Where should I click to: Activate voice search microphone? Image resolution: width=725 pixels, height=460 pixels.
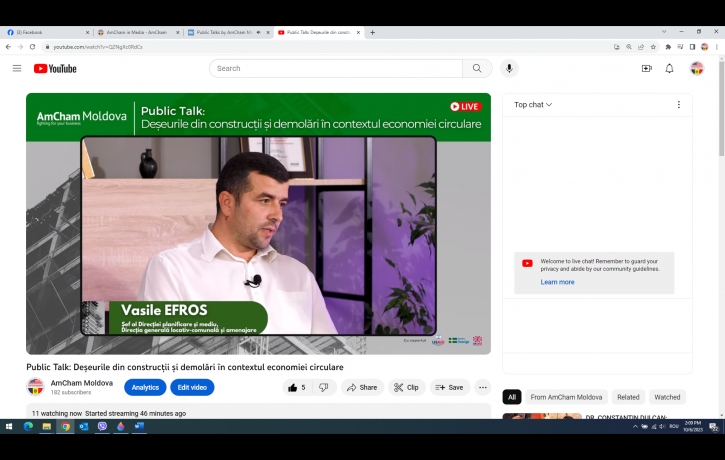[x=509, y=68]
